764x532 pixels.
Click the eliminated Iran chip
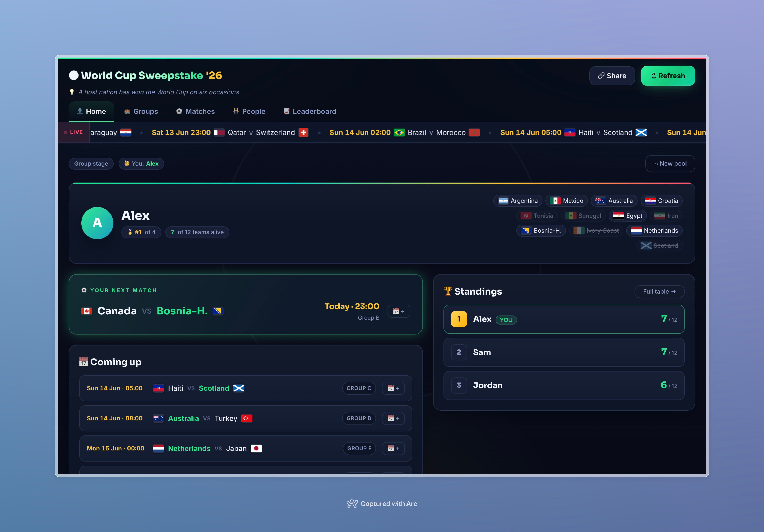[666, 216]
